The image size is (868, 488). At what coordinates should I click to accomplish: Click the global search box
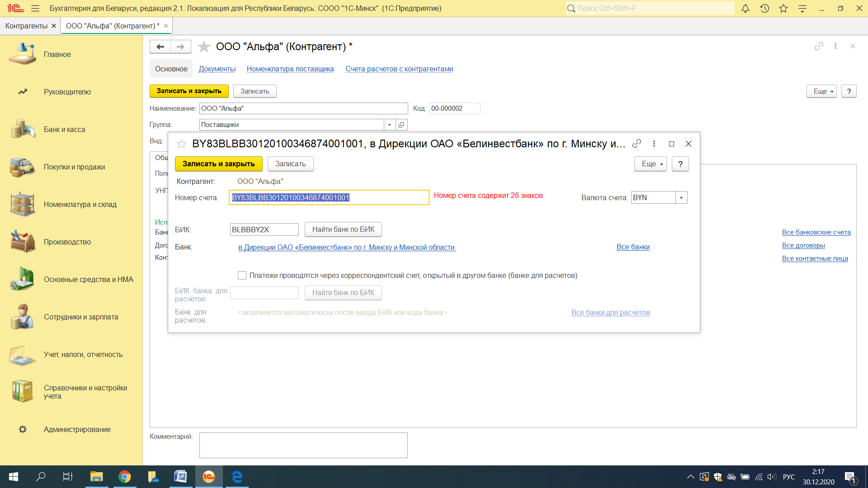[650, 8]
